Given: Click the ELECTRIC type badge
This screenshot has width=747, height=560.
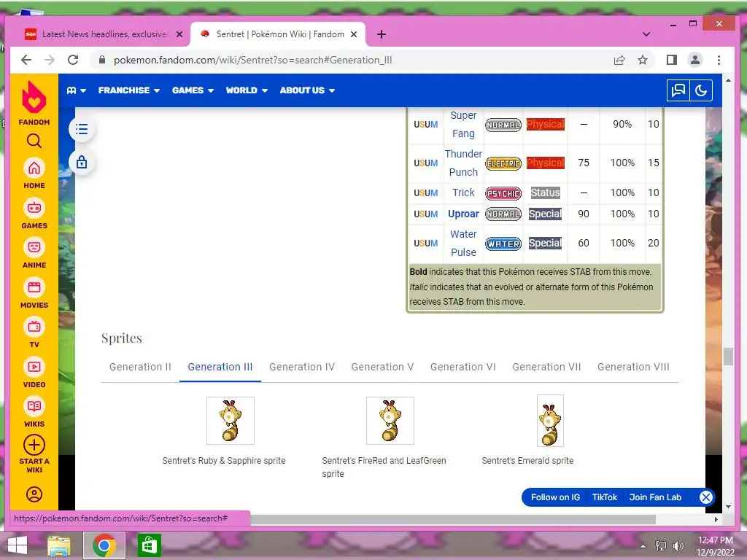Looking at the screenshot, I should point(503,163).
